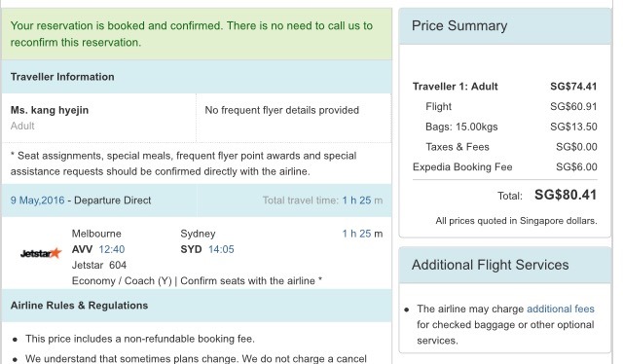Click the Total SG$80.41 amount
Viewport: 623px width, 364px height.
[566, 195]
